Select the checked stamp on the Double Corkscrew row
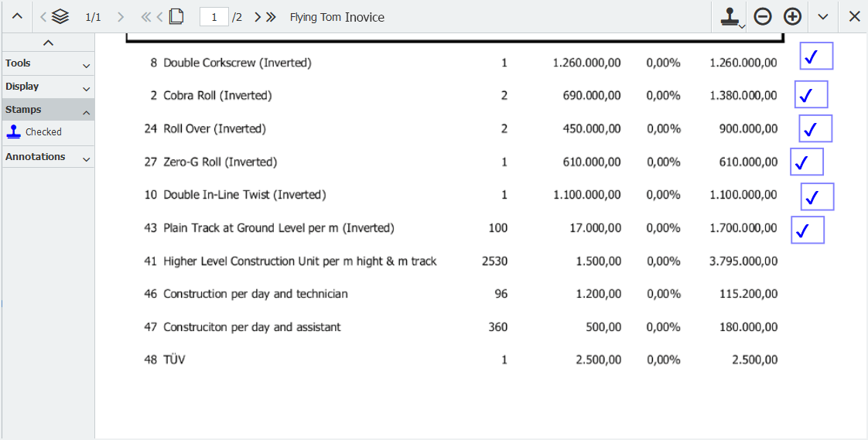The width and height of the screenshot is (868, 440). 815,56
